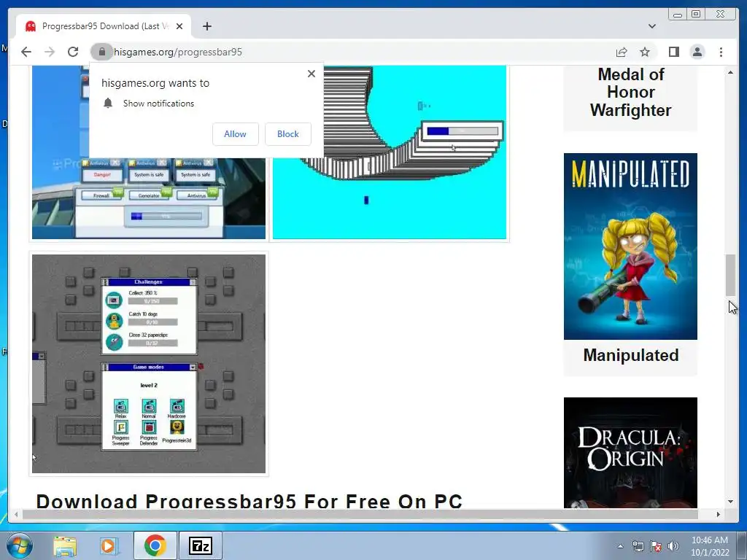View the Challenges and Game modes screenshot

149,364
